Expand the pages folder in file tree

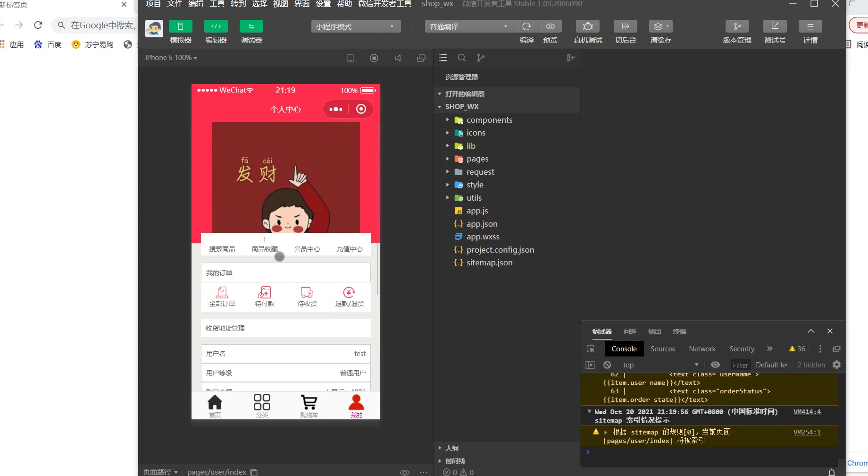[477, 159]
